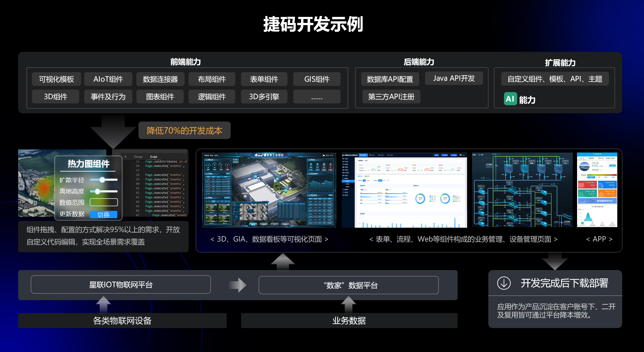The image size is (644, 352).
Task: Switch to the Script tab
Action: point(154,157)
